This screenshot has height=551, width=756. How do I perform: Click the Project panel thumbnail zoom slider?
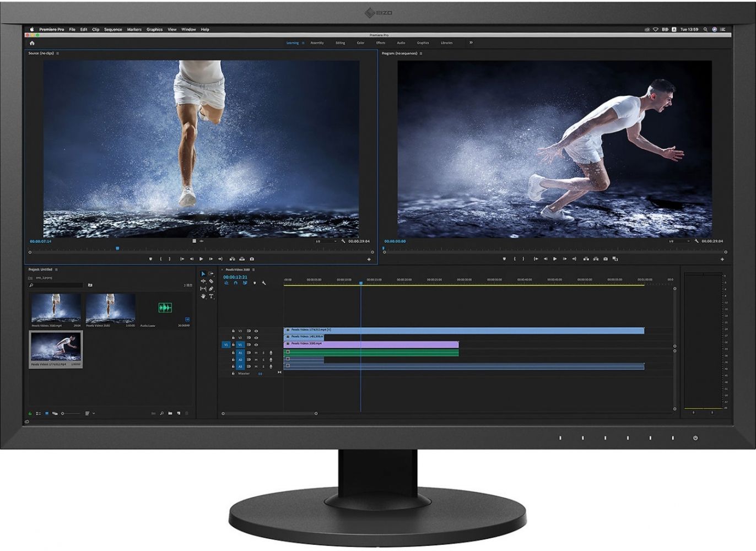(x=63, y=413)
